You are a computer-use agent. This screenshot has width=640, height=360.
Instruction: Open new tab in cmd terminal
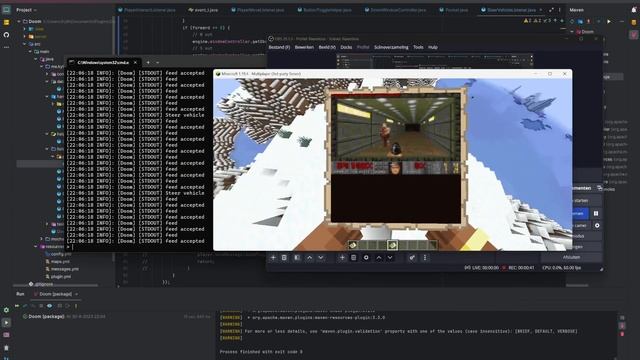click(148, 62)
